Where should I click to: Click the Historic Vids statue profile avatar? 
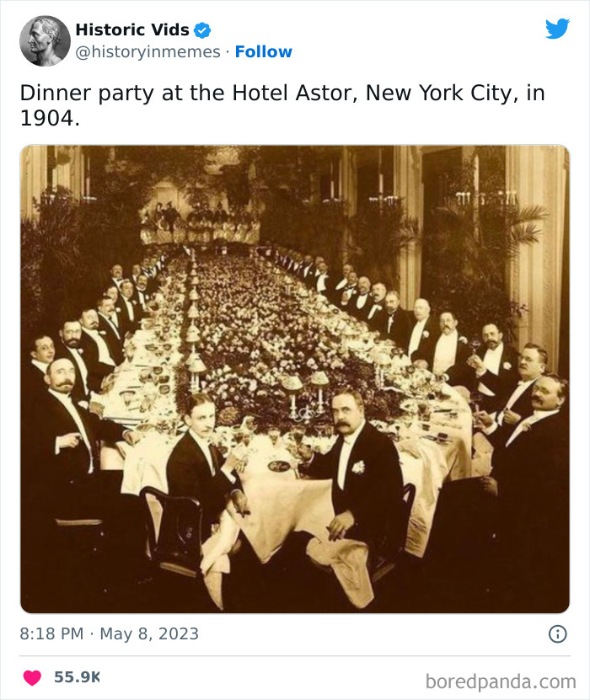click(44, 40)
